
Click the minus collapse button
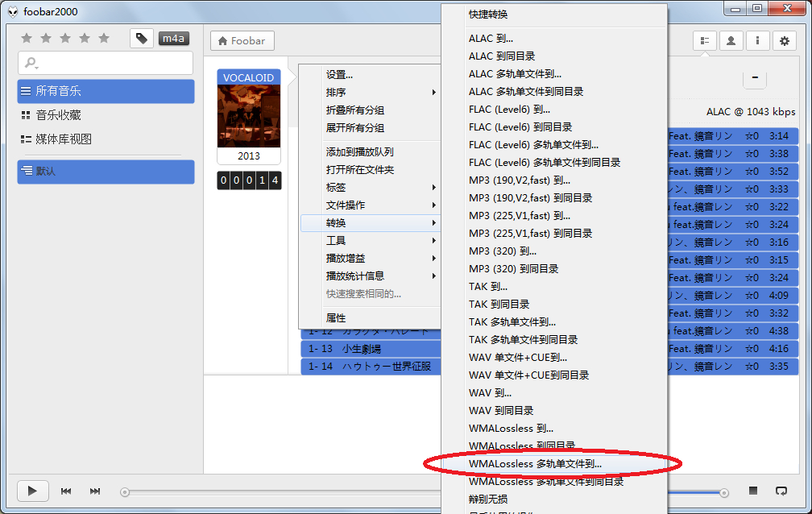(755, 77)
